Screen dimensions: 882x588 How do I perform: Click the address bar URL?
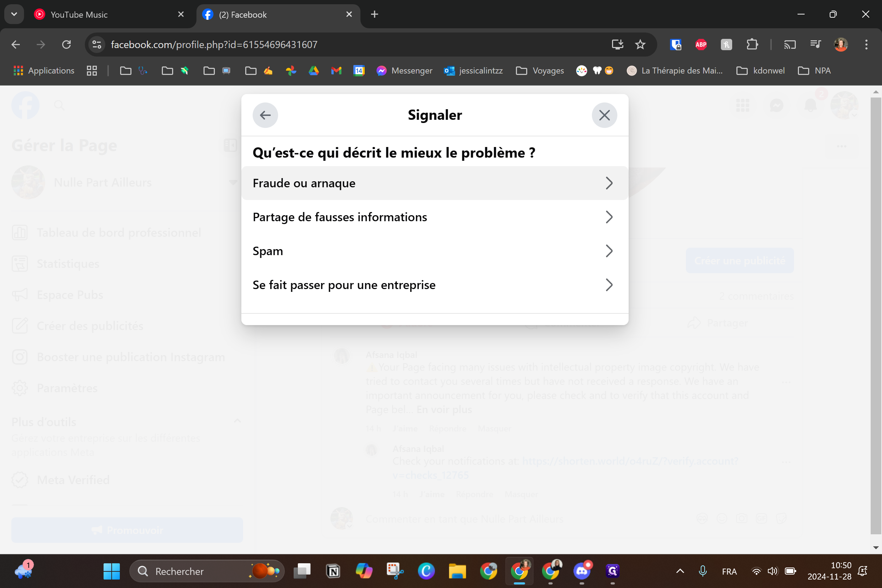[x=214, y=45]
